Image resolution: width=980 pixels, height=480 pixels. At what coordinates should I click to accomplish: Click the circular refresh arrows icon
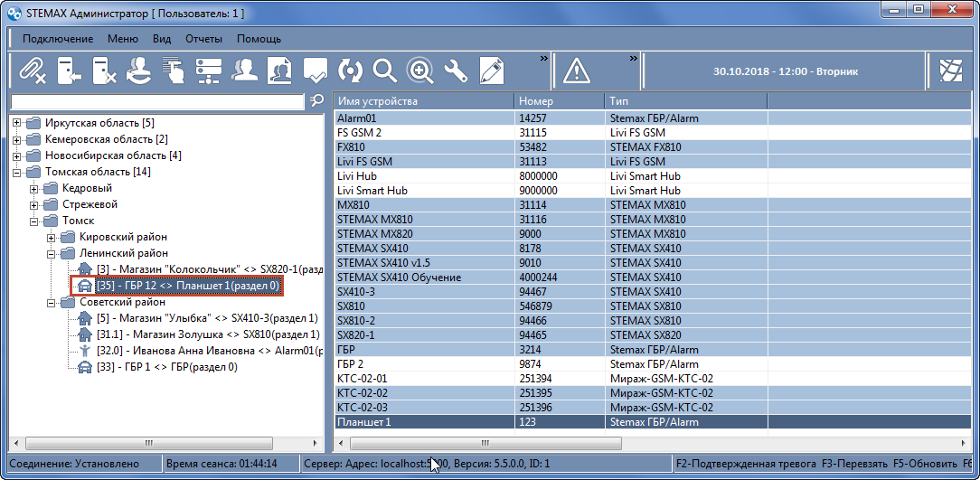(x=351, y=71)
